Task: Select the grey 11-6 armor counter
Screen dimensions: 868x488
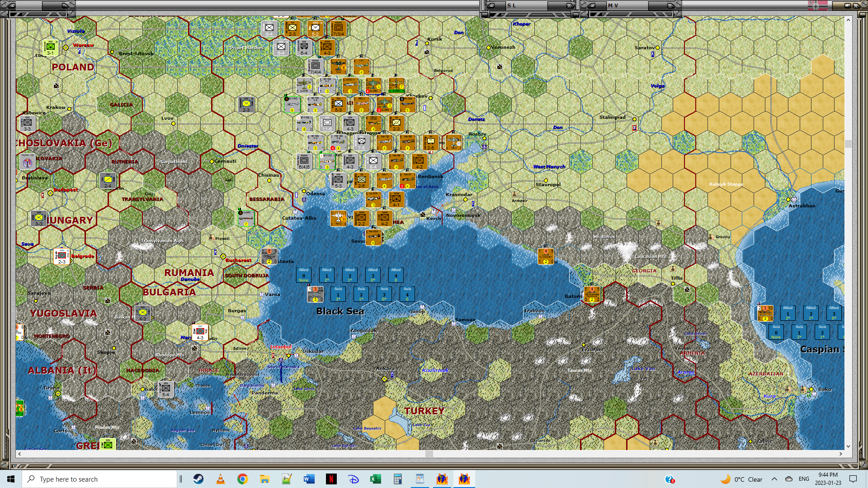Action: [327, 123]
